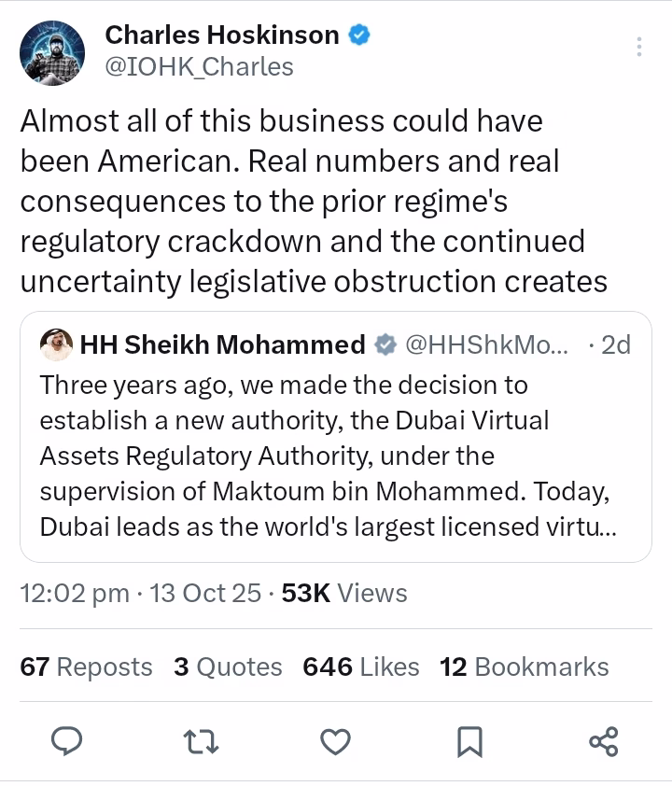Show who gave the 646 Likes

pyautogui.click(x=360, y=667)
